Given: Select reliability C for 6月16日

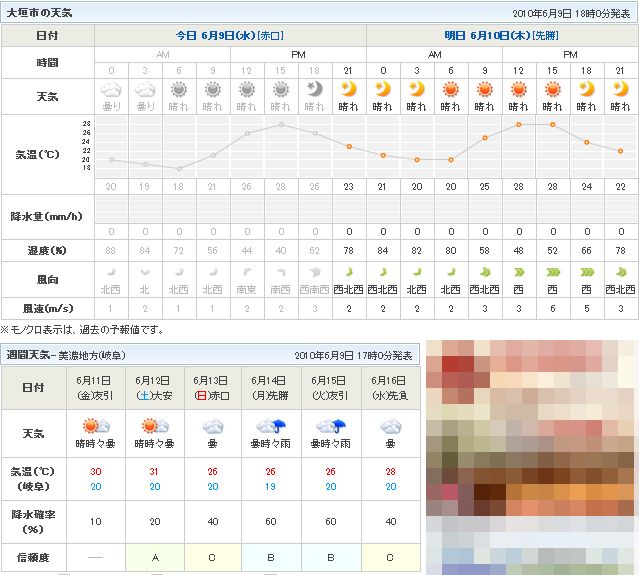Looking at the screenshot, I should pos(390,558).
